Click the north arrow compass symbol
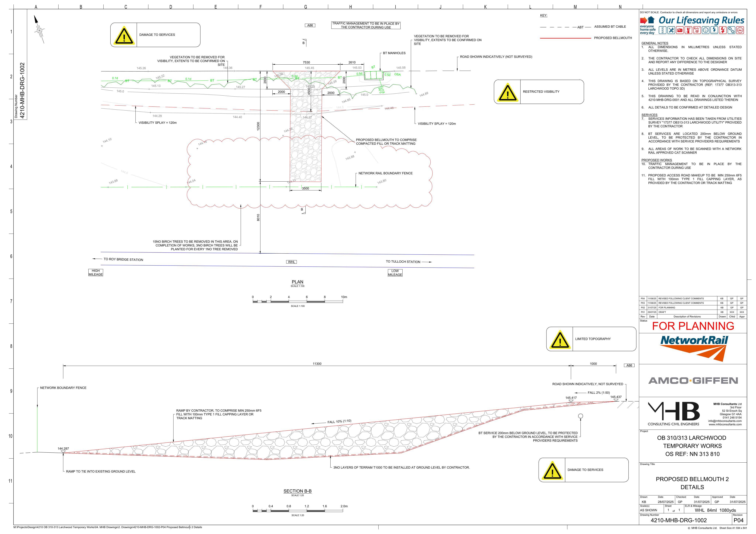 [x=39, y=30]
